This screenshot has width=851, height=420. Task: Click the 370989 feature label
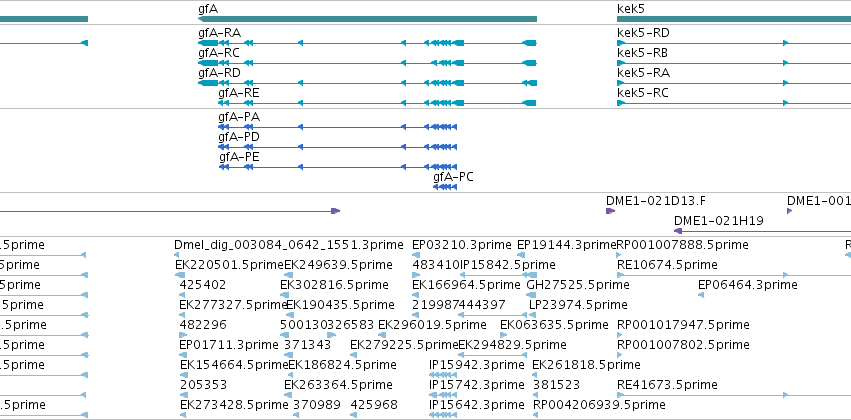click(x=317, y=405)
